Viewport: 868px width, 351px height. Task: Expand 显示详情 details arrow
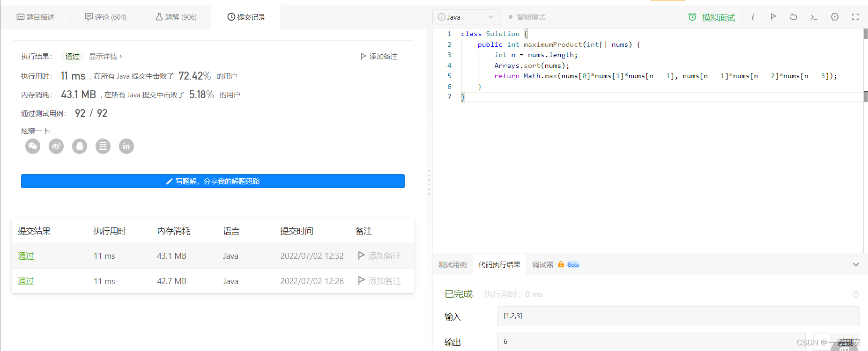click(x=121, y=56)
